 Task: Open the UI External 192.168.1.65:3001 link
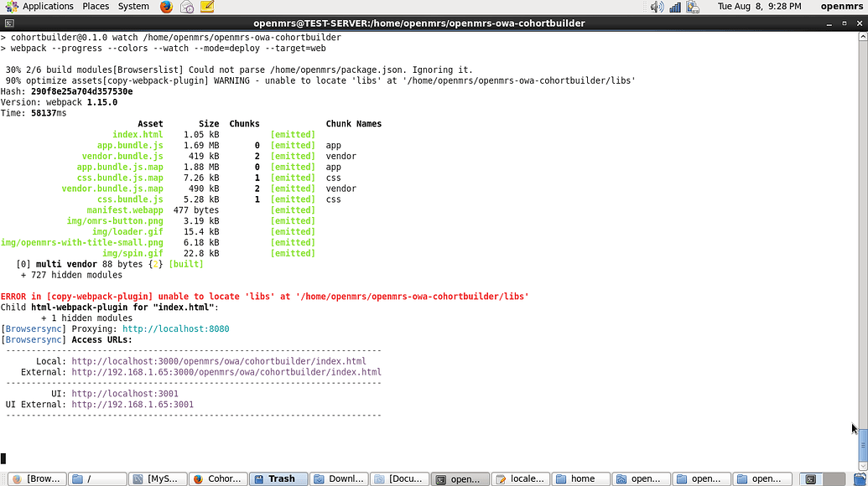(133, 405)
